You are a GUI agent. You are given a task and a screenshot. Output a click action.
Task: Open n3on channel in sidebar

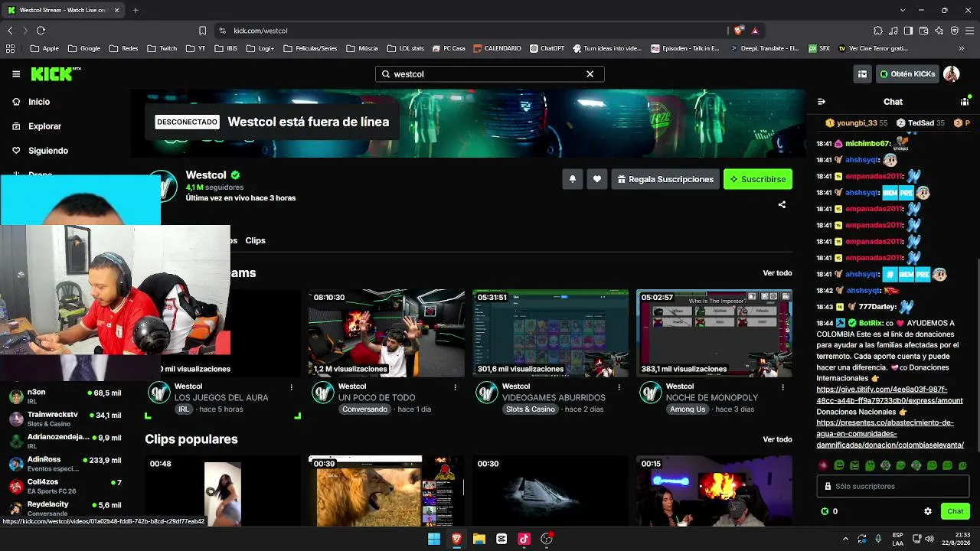(x=65, y=396)
